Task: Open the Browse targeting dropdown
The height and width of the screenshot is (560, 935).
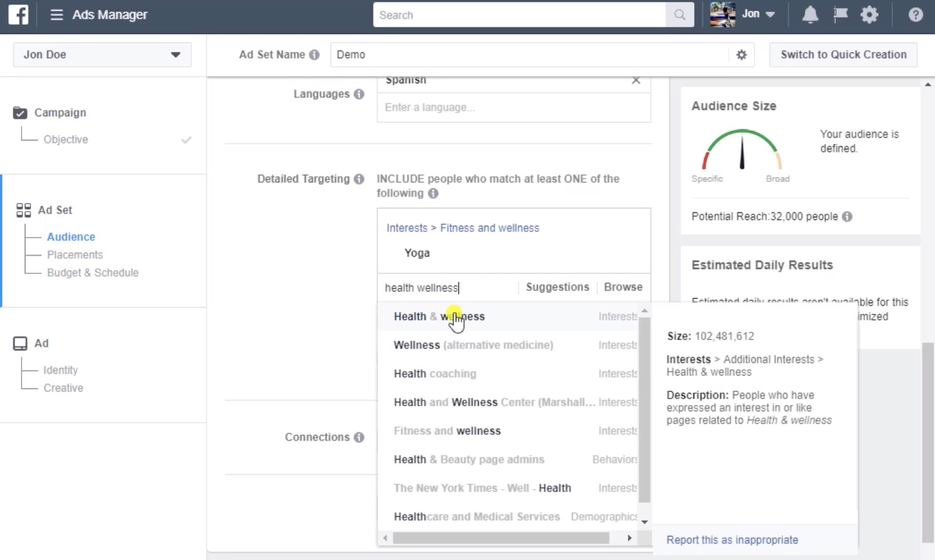Action: point(622,287)
